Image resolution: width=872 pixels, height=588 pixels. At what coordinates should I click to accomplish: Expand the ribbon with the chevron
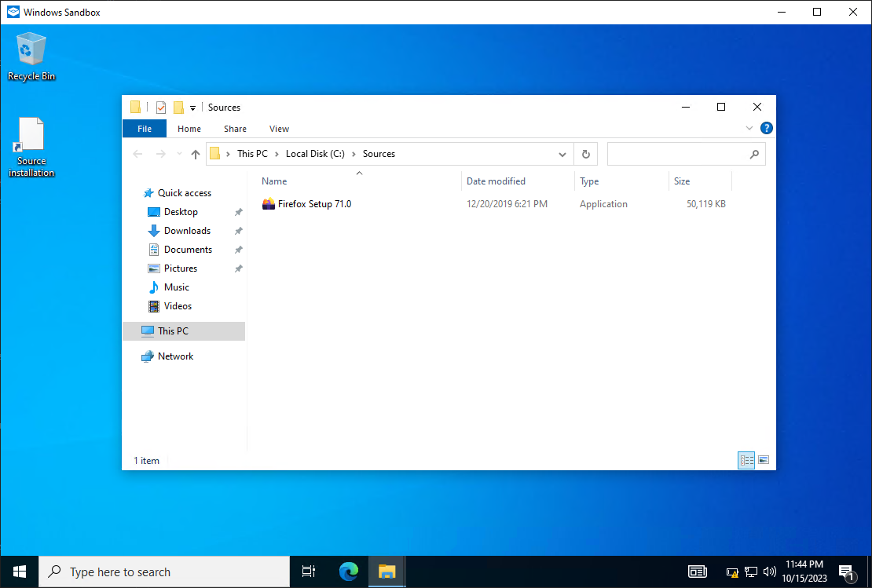tap(749, 129)
